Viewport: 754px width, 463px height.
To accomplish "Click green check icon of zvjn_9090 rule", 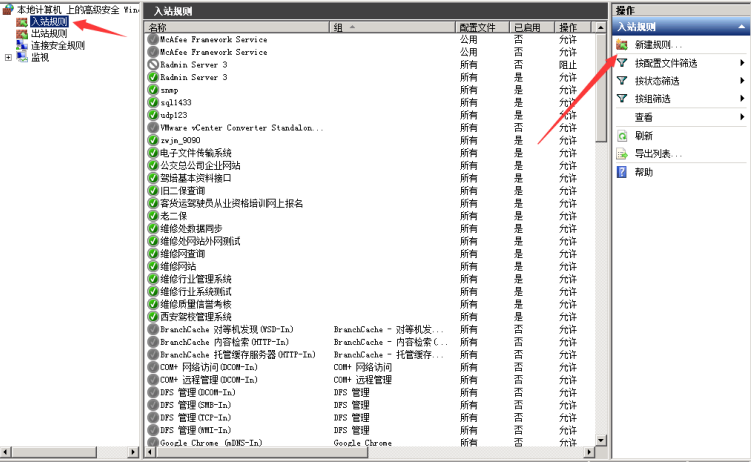I will tap(153, 140).
